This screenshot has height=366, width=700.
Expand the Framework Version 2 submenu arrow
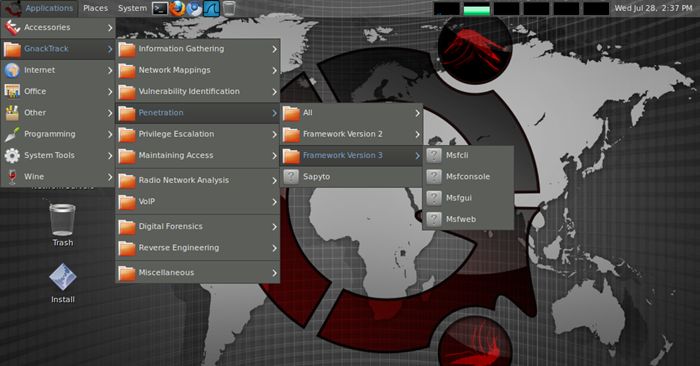point(417,134)
